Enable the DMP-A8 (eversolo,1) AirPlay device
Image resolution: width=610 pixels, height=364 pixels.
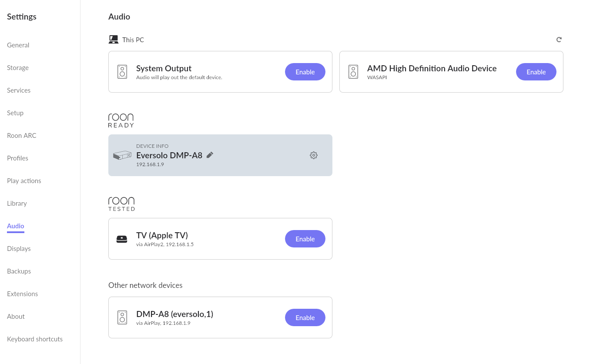coord(305,317)
